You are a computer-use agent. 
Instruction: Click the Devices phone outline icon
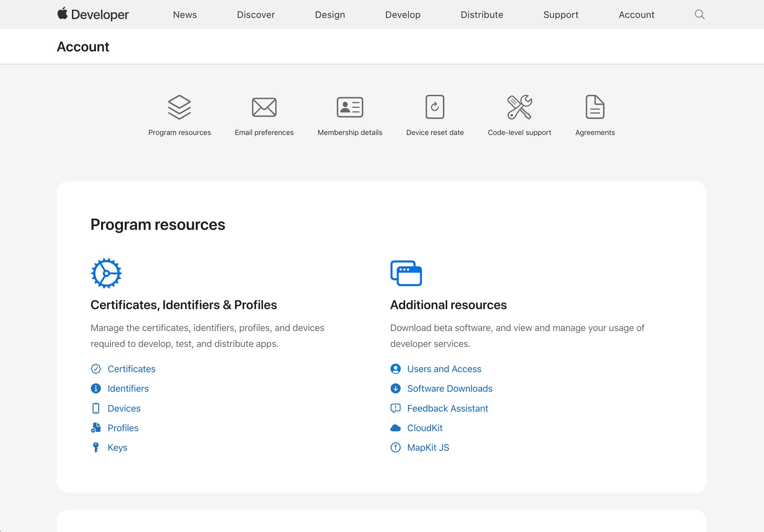click(96, 409)
